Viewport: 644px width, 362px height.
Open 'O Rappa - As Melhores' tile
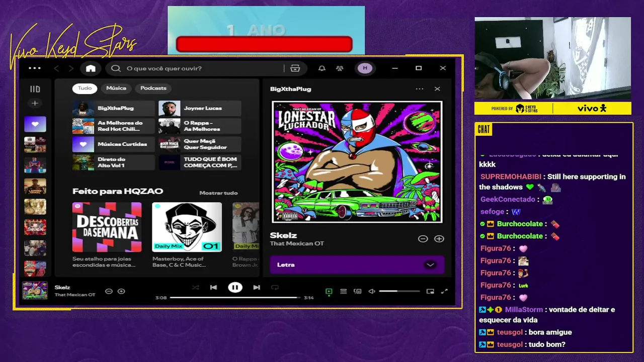tap(200, 126)
